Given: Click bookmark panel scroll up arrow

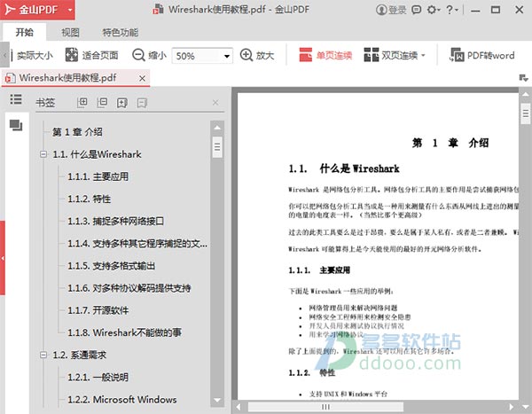Looking at the screenshot, I should 217,128.
